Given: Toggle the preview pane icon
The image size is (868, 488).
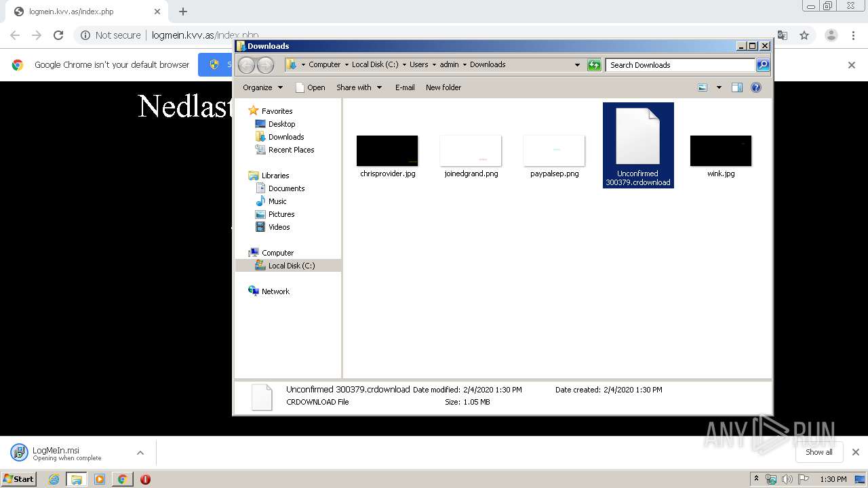Looking at the screenshot, I should tap(737, 87).
